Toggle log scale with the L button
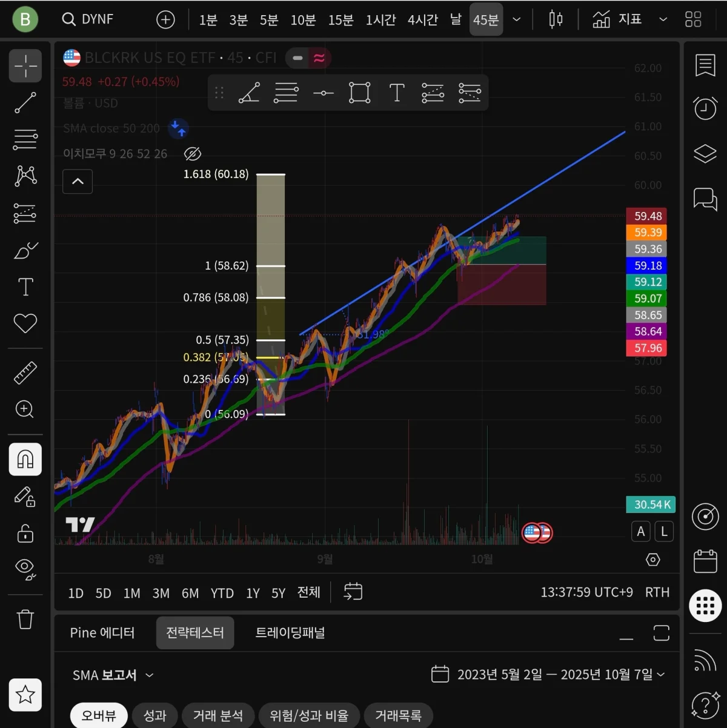Screen dimensions: 727x728 point(663,531)
